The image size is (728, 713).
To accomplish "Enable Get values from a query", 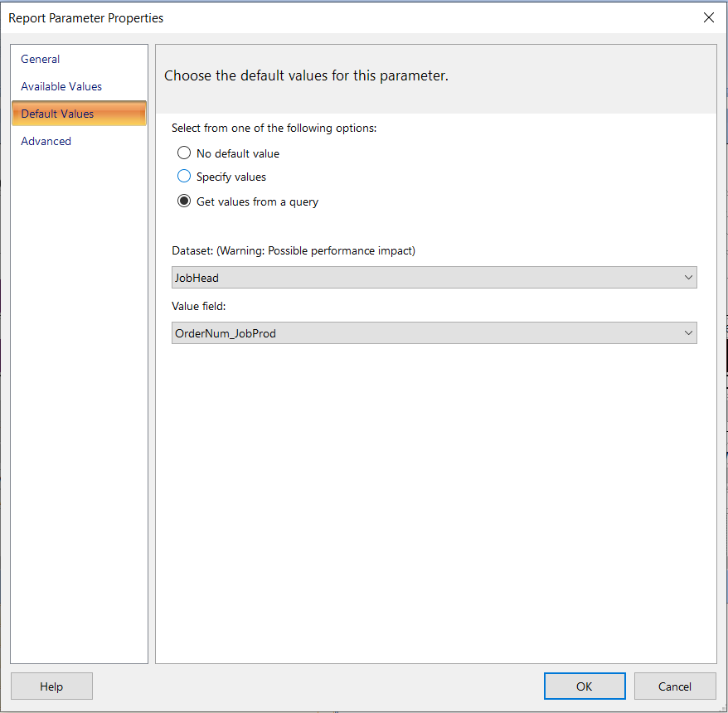I will click(x=184, y=201).
